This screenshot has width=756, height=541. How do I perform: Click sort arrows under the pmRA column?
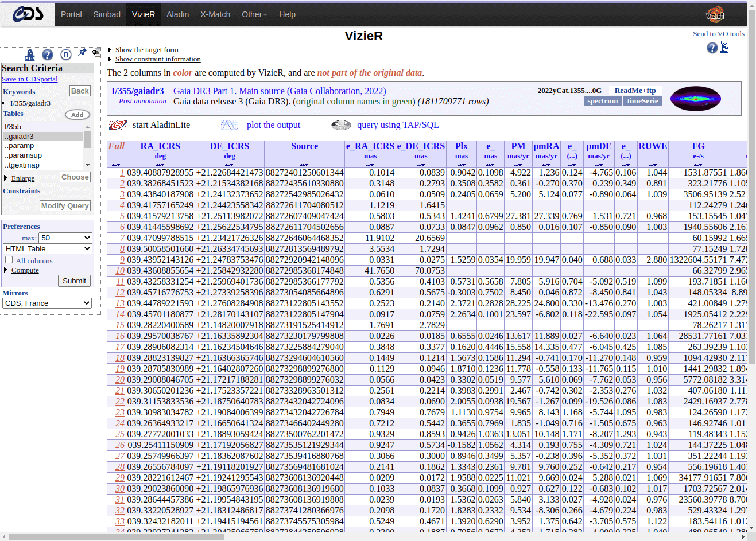pyautogui.click(x=546, y=165)
